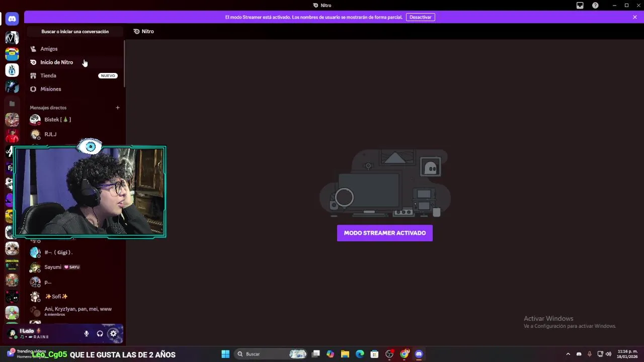644x362 pixels.
Task: Click Sayumi's profile avatar
Action: (35, 267)
